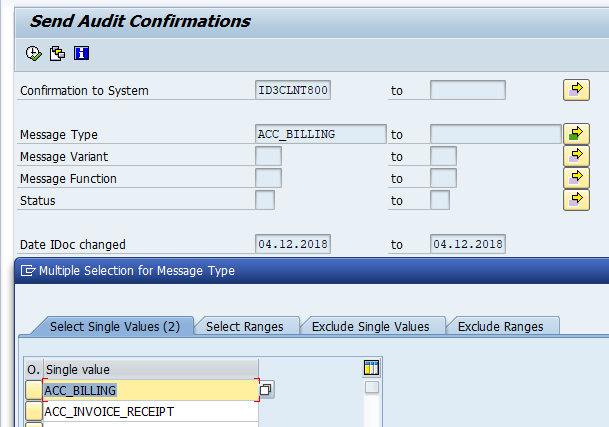Image resolution: width=609 pixels, height=427 pixels.
Task: Open multiple selection for Message Variant
Action: (575, 155)
